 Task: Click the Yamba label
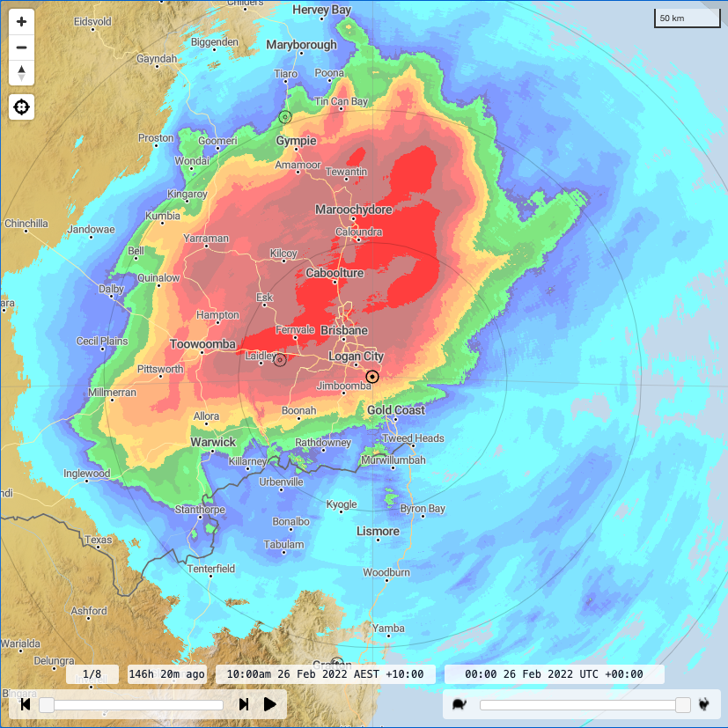[388, 629]
